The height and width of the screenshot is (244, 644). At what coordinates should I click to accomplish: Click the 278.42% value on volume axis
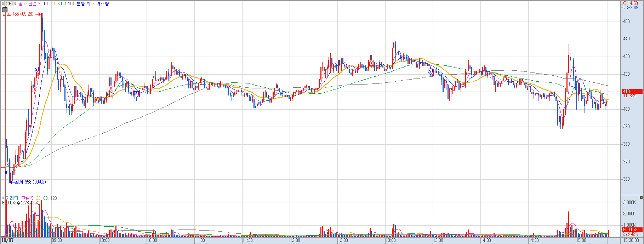pyautogui.click(x=631, y=234)
